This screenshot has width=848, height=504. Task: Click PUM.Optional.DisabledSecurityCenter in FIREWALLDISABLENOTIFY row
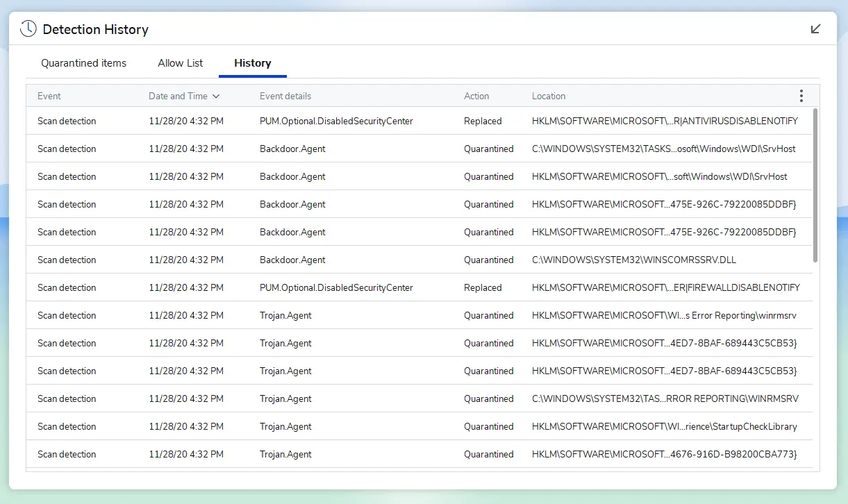pyautogui.click(x=336, y=287)
